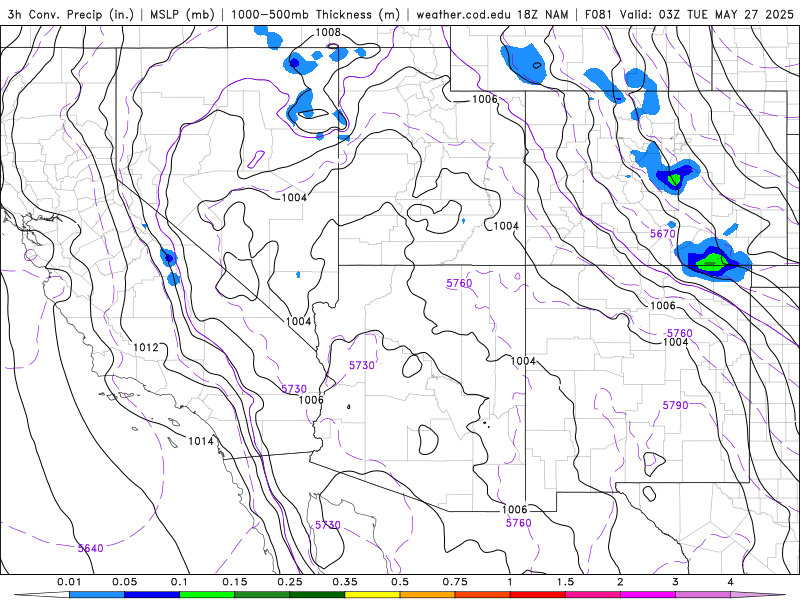Click the purple 3–4 legend swatch
The height and width of the screenshot is (600, 800).
[703, 595]
